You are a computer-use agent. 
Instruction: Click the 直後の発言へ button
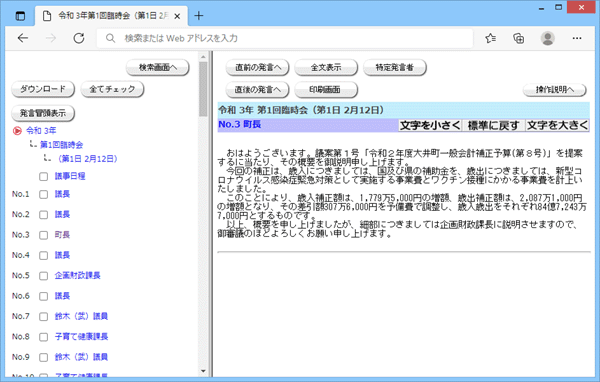pyautogui.click(x=258, y=90)
